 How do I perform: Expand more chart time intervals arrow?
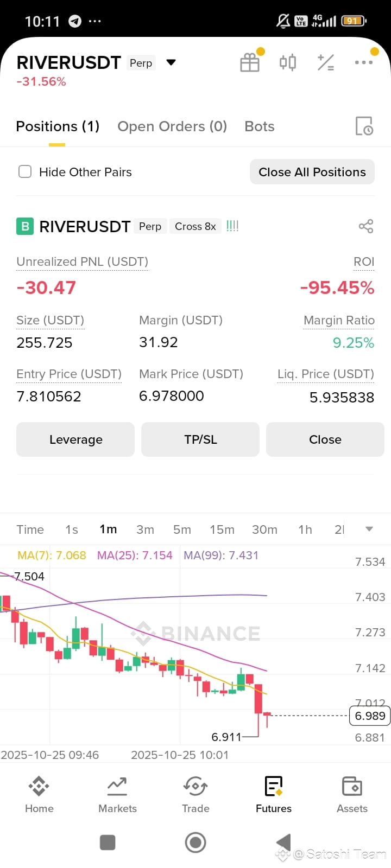(x=369, y=529)
